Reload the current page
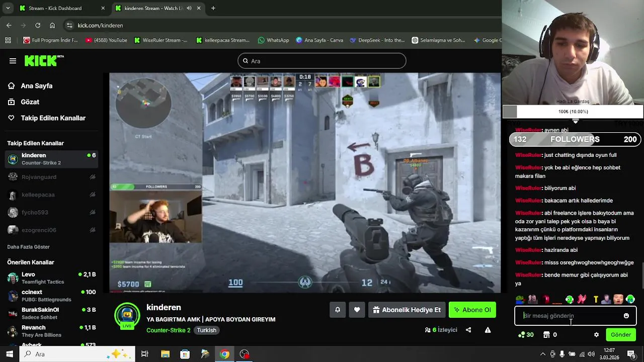The height and width of the screenshot is (362, 644). [38, 25]
